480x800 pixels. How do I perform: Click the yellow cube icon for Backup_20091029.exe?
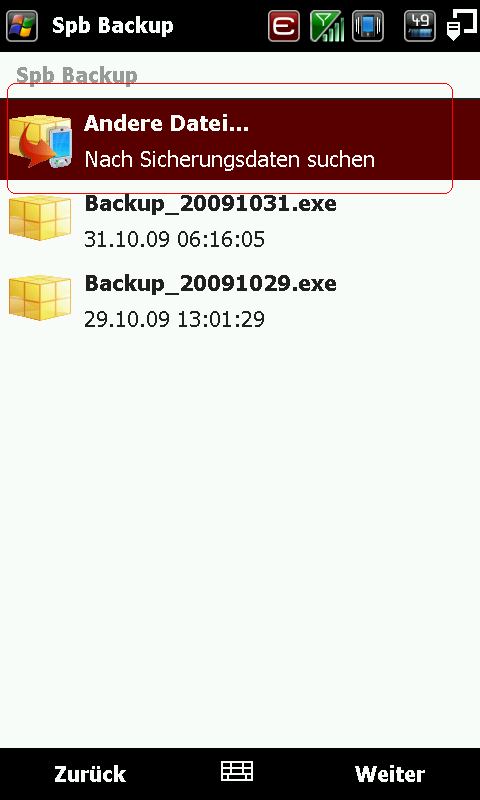coord(40,297)
